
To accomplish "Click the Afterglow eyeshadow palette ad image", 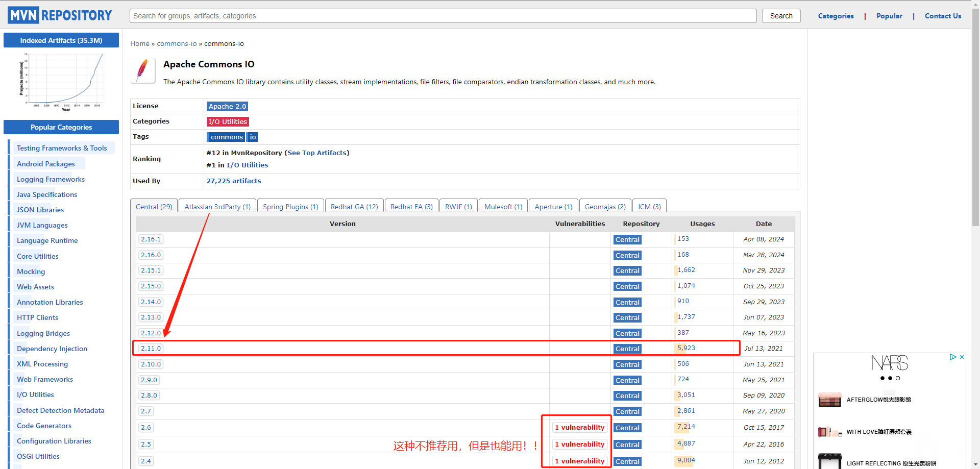I will pyautogui.click(x=829, y=400).
